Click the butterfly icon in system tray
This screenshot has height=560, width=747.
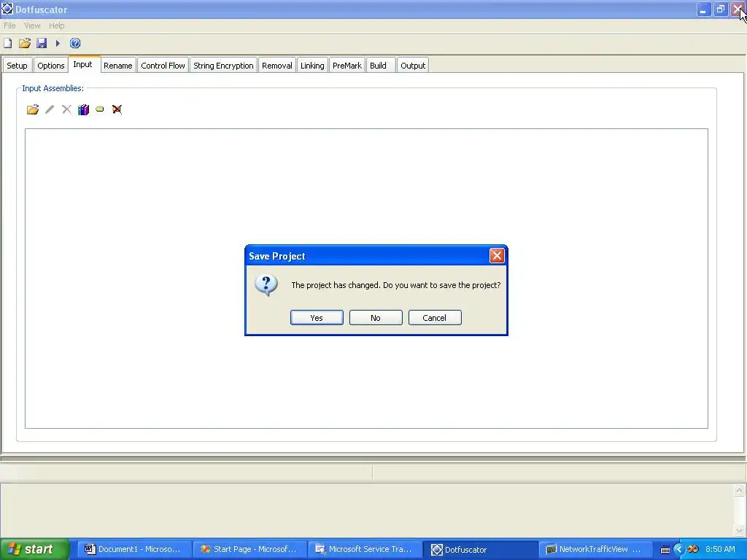click(693, 549)
